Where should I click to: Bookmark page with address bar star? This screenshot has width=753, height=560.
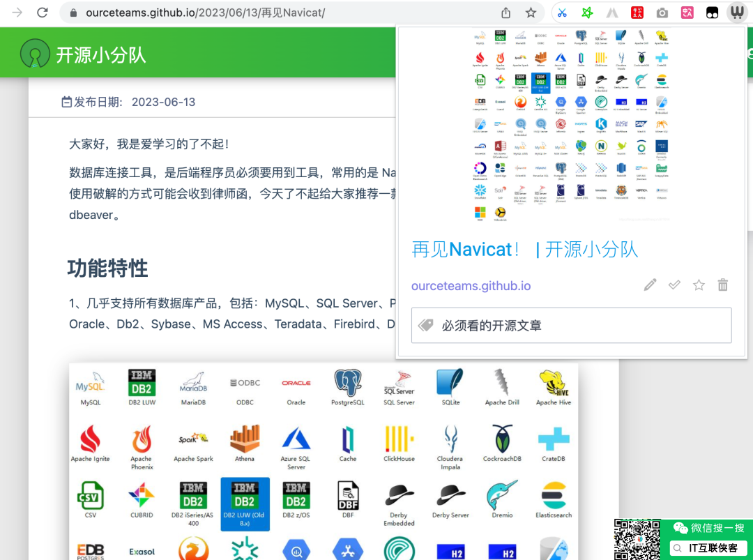click(531, 13)
